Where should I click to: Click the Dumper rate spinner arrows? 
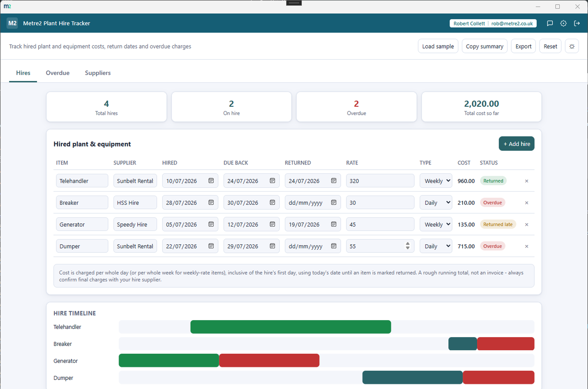[x=408, y=246]
